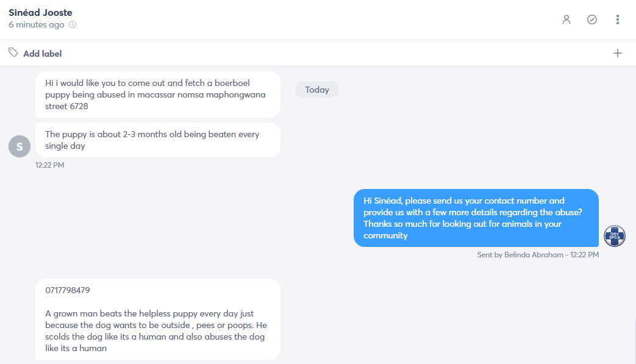636x364 pixels.
Task: Open the assign agent person icon
Action: [x=566, y=20]
